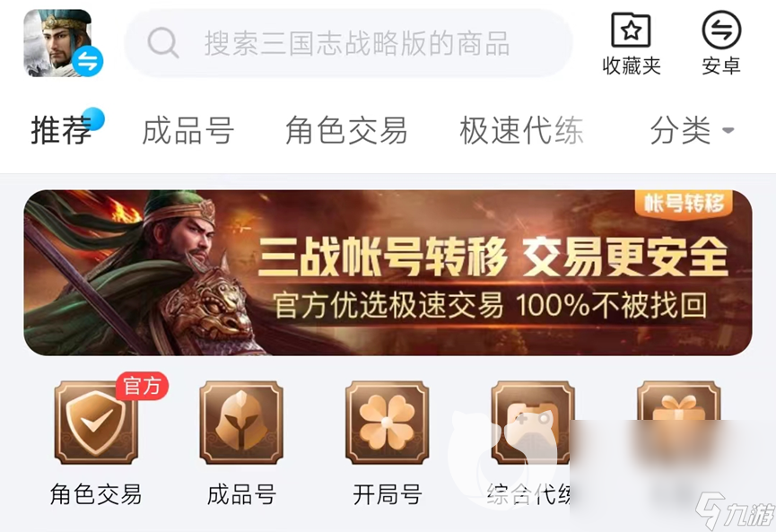Tap the 官方 badge on 角色交易
776x532 pixels.
click(x=142, y=386)
